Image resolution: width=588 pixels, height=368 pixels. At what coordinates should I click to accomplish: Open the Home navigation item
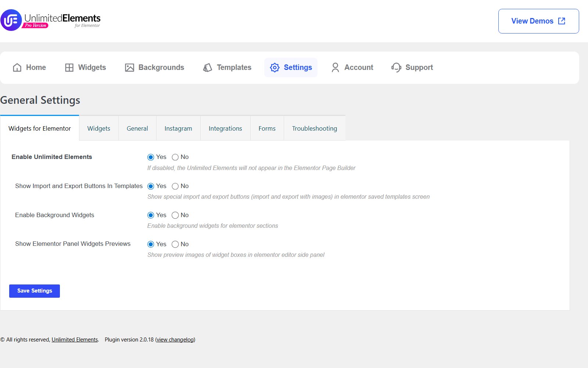click(29, 67)
